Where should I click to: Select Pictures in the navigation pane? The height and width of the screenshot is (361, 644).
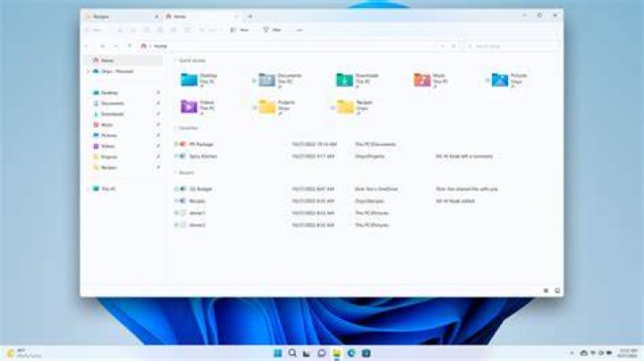click(x=123, y=136)
